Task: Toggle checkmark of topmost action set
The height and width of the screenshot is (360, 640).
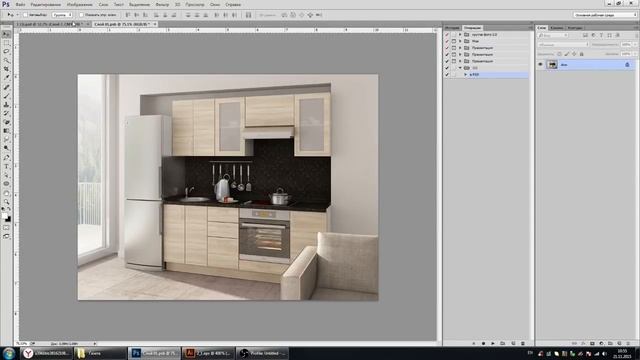Action: 447,35
